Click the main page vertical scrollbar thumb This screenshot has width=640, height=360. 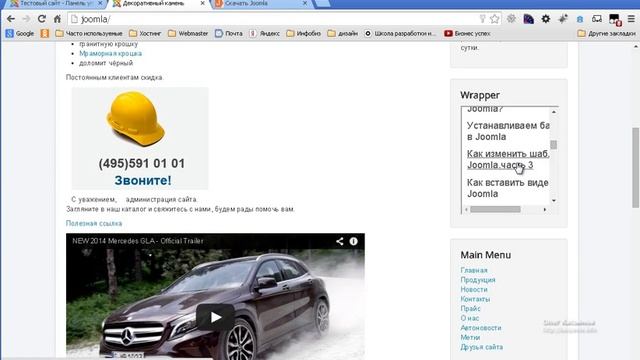[636, 167]
